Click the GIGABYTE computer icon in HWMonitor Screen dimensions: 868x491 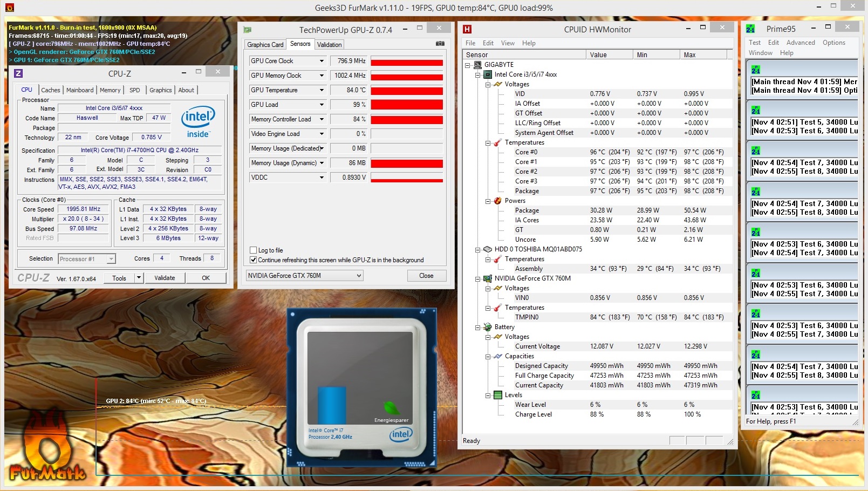477,65
